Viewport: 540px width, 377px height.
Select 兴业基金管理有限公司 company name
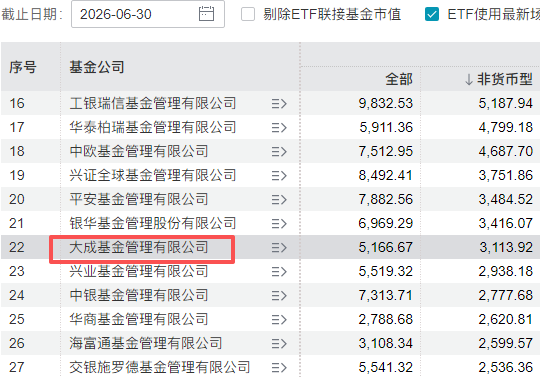pos(139,271)
